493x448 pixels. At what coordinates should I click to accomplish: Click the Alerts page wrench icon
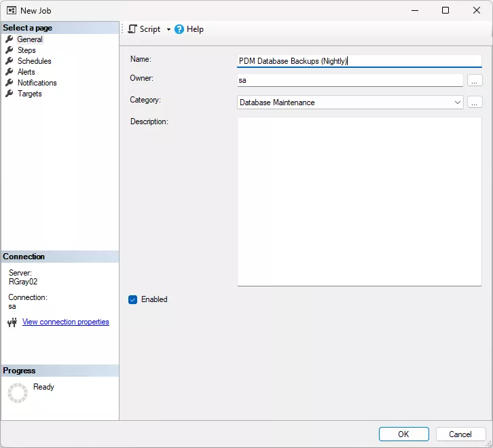click(10, 72)
